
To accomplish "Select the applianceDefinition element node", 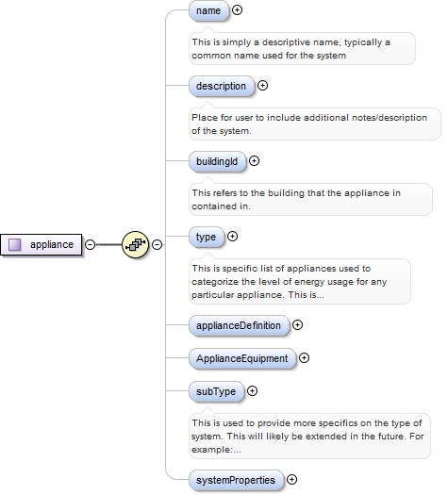I will [239, 325].
